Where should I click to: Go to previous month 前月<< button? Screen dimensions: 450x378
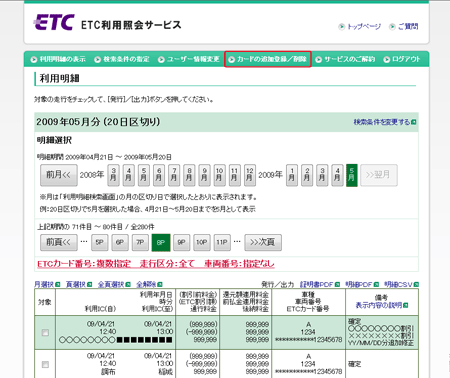[x=59, y=175]
